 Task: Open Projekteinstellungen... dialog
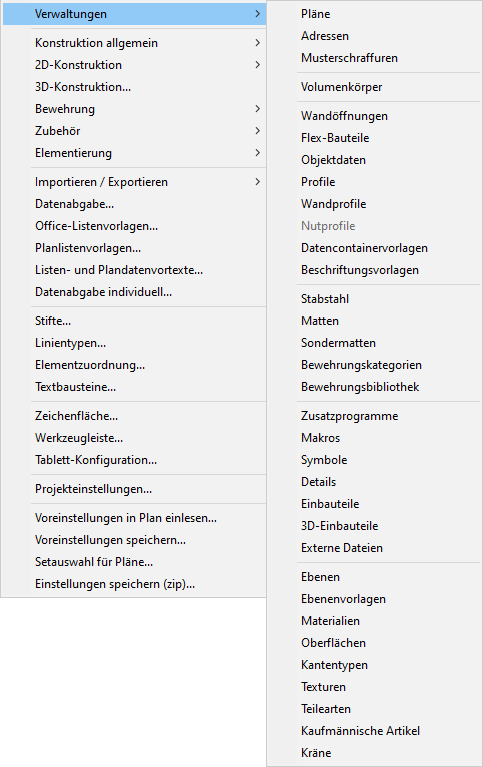click(x=135, y=489)
